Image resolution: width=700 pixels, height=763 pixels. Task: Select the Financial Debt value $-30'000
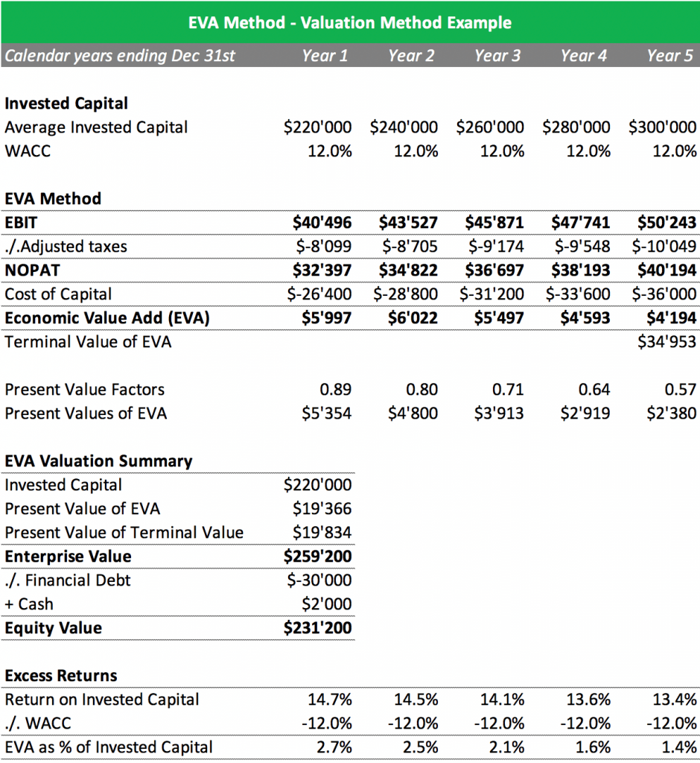[319, 580]
